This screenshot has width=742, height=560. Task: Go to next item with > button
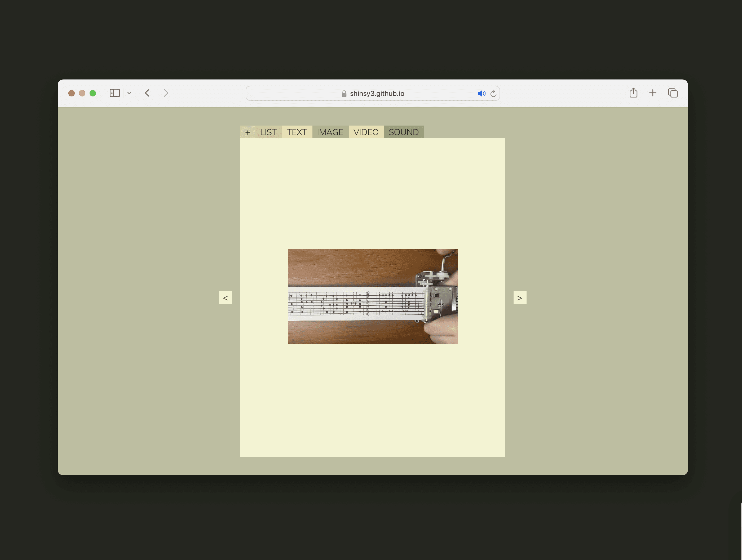(x=520, y=297)
